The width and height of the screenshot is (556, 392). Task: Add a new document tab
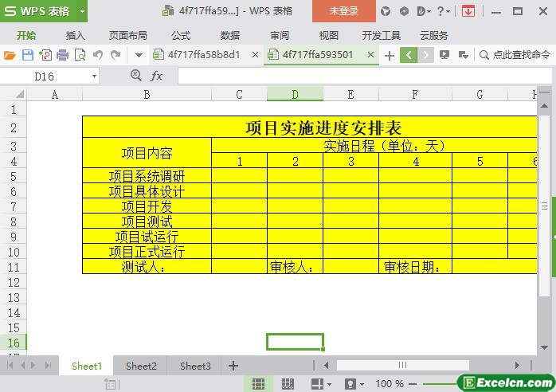click(x=390, y=56)
